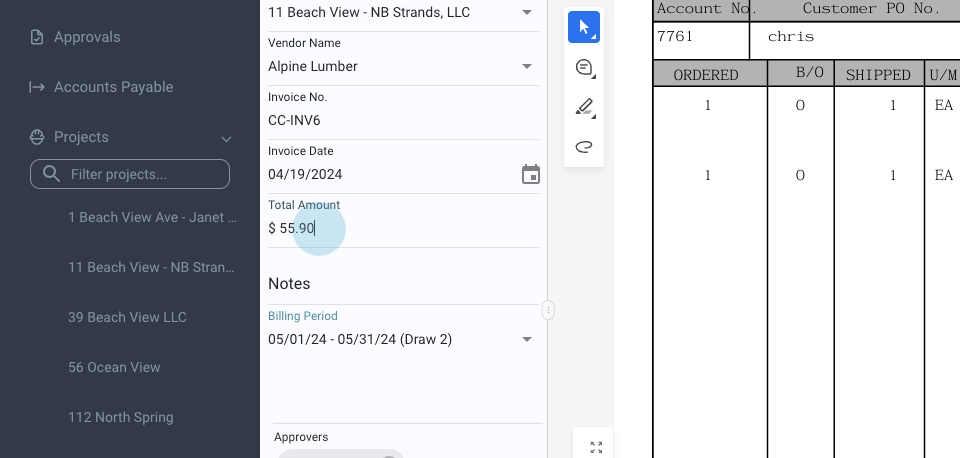Select the 112 North Spring project
Image resolution: width=960 pixels, height=458 pixels.
pyautogui.click(x=120, y=417)
